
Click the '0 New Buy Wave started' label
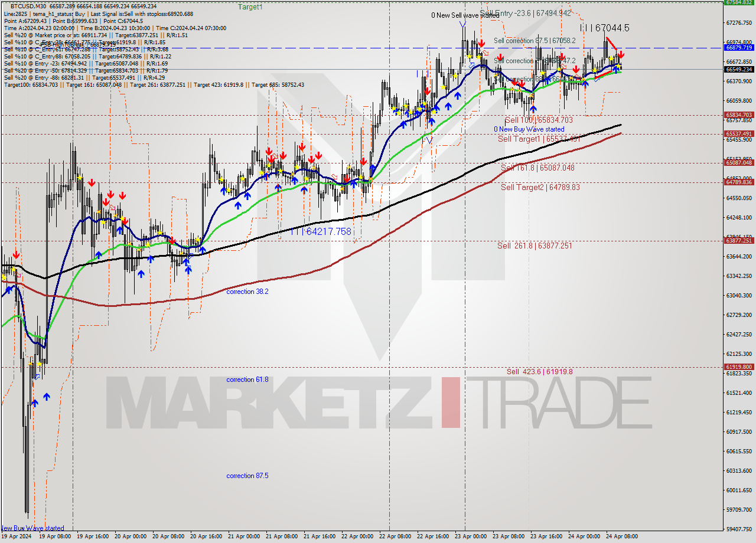(529, 129)
